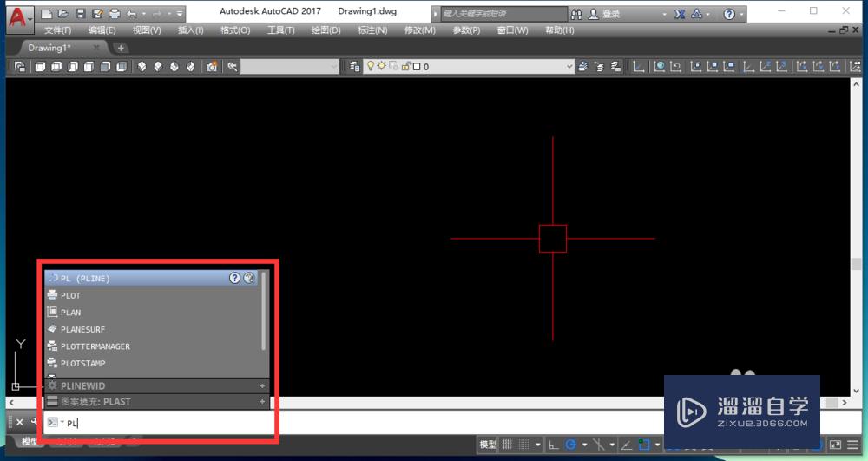Image resolution: width=868 pixels, height=461 pixels.
Task: Search the web for PLINE via globe icon
Action: click(x=249, y=278)
